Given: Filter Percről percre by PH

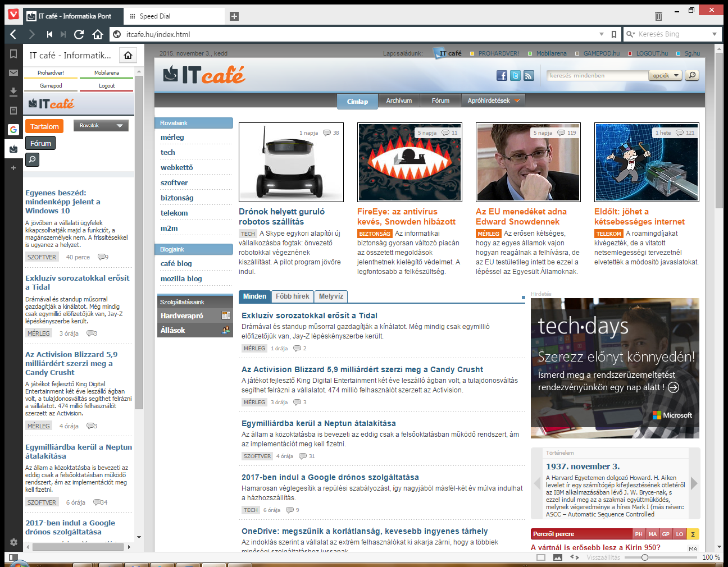Looking at the screenshot, I should pyautogui.click(x=639, y=534).
